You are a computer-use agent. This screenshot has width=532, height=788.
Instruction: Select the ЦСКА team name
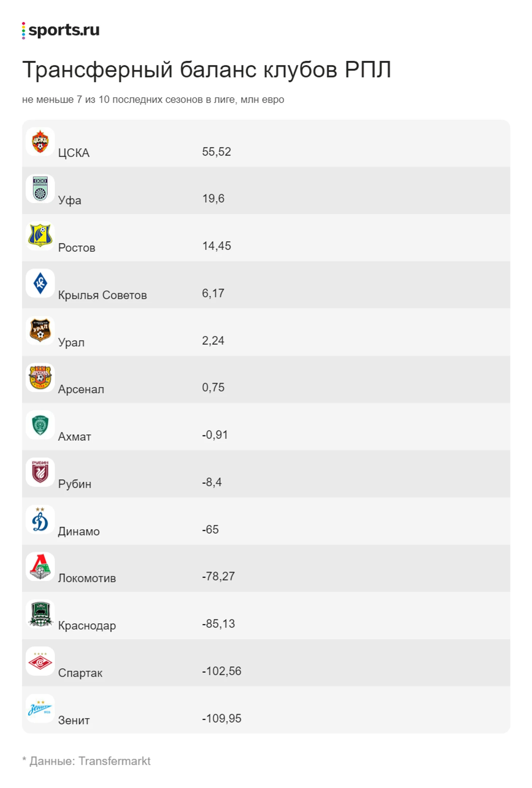74,153
